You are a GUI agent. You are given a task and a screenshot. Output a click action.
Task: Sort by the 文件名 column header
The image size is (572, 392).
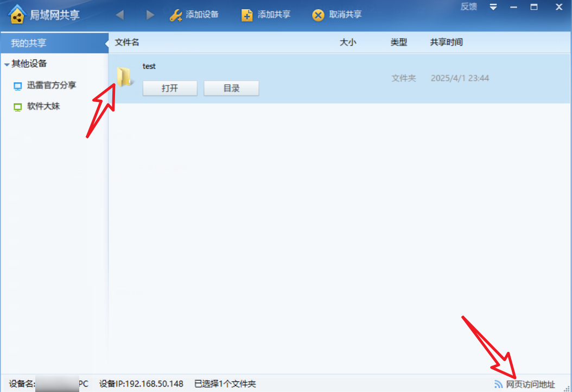coord(127,43)
